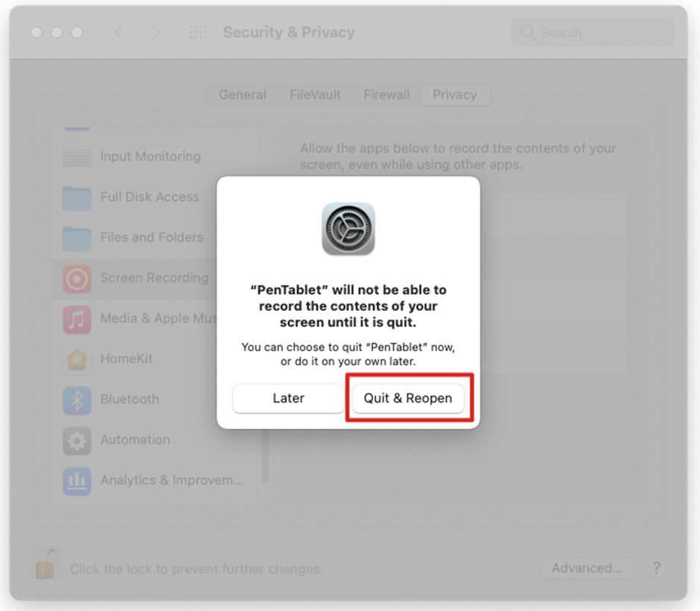700x611 pixels.
Task: Select Full Disk Access folder icon
Action: click(77, 198)
